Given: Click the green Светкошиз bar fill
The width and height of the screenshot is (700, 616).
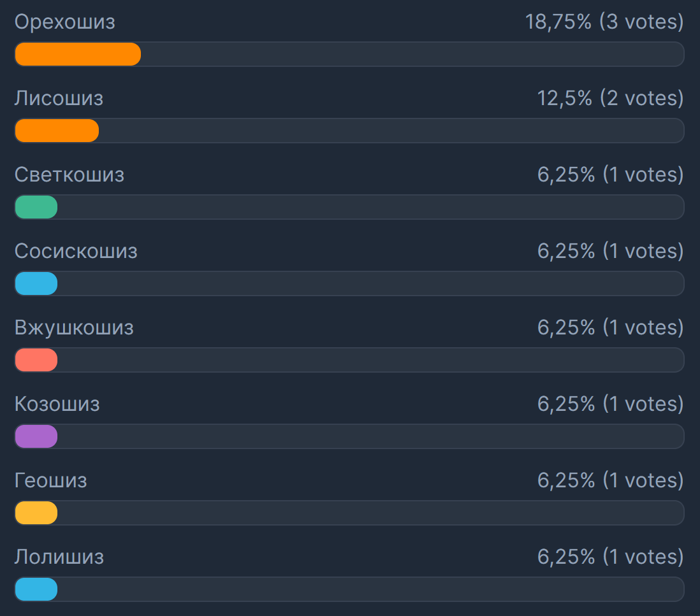Looking at the screenshot, I should click(36, 207).
